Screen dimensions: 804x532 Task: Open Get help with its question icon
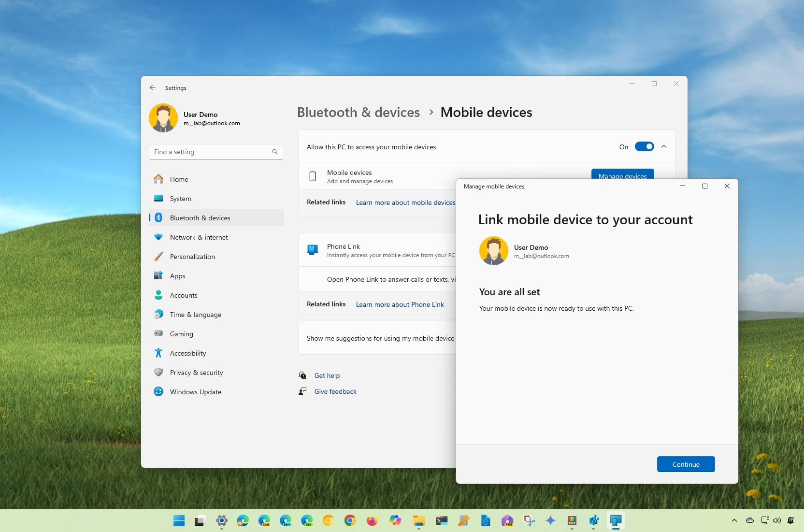[x=302, y=375]
